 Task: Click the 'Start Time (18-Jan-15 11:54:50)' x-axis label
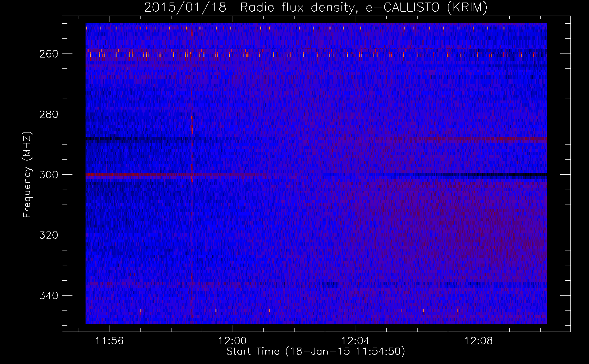coord(316,352)
